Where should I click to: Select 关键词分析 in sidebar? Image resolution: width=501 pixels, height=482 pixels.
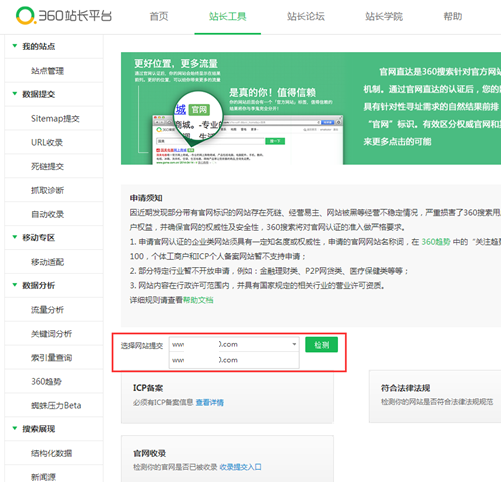(51, 334)
